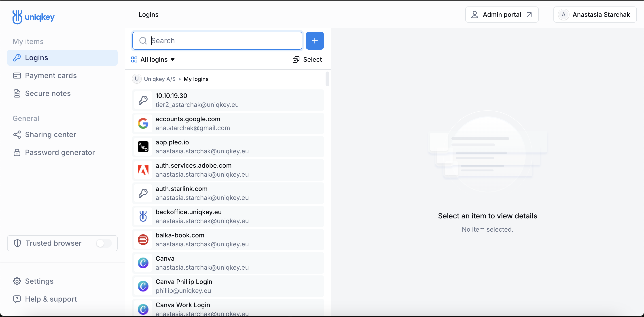Open the Canva Work Login entry
The width and height of the screenshot is (644, 317).
point(228,308)
